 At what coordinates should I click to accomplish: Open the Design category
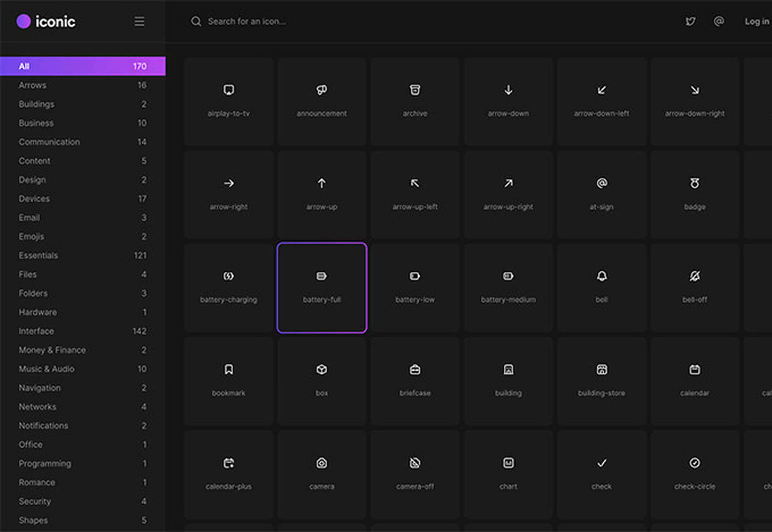click(x=83, y=180)
